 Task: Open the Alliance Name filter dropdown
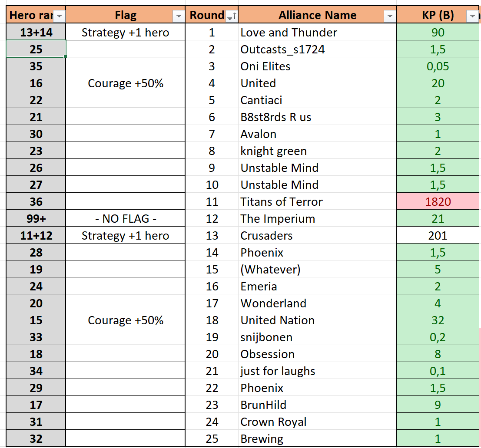(x=390, y=16)
